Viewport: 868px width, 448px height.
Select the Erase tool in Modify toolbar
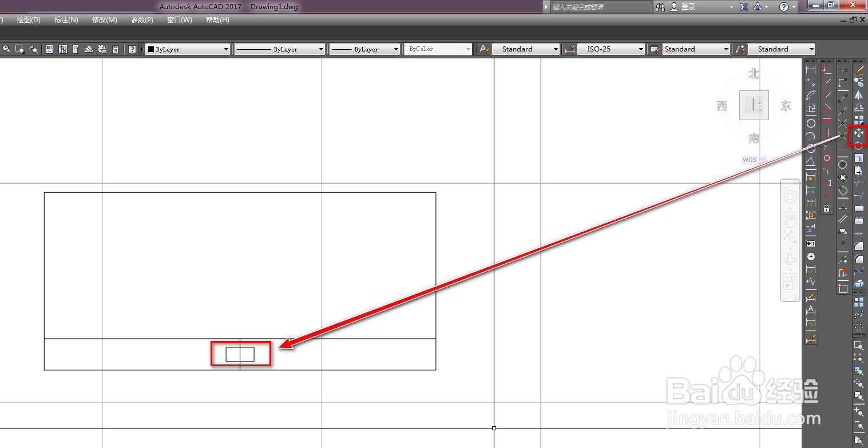coord(859,69)
